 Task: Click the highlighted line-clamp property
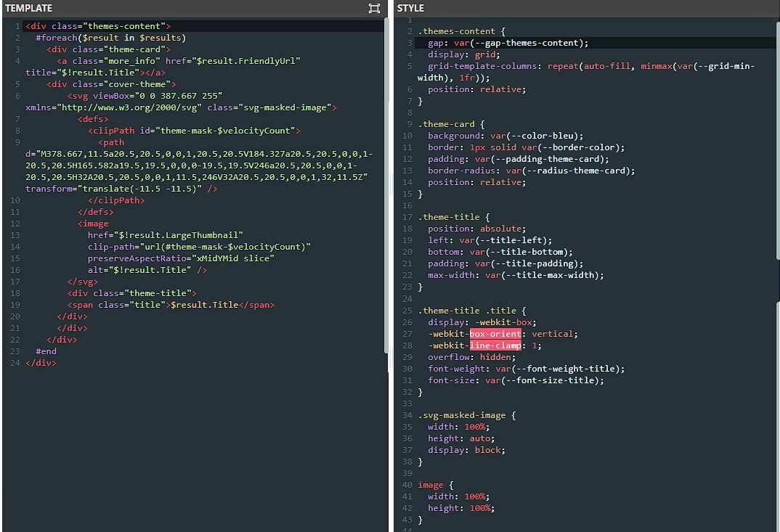pos(495,345)
